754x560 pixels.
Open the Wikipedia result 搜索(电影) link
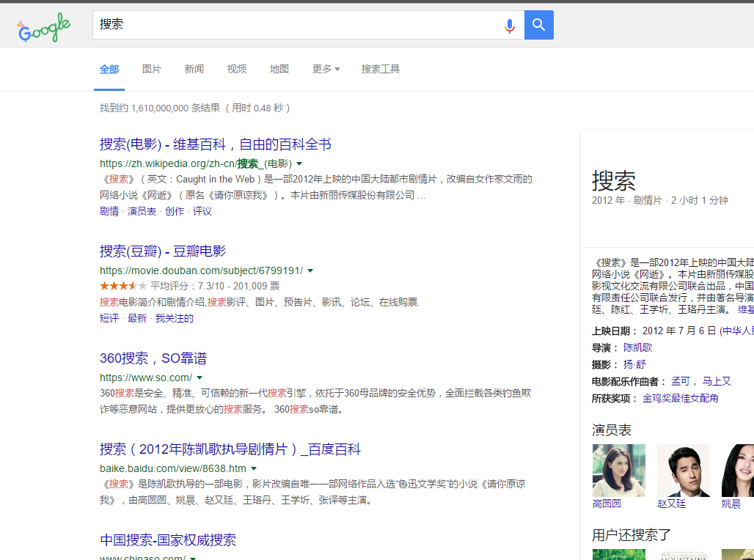(216, 144)
